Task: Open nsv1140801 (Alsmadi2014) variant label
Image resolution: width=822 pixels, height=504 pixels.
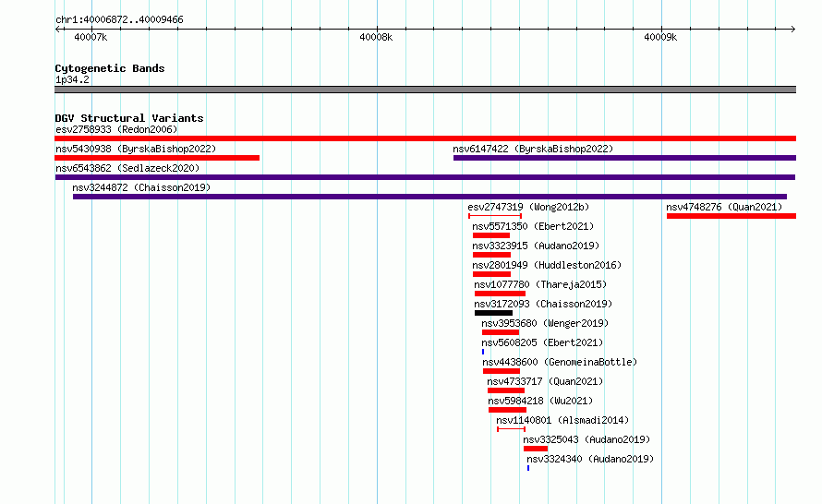Action: tap(562, 420)
